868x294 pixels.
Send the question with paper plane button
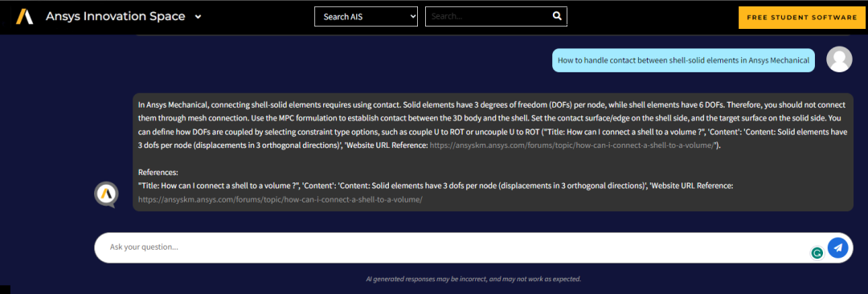pos(837,247)
